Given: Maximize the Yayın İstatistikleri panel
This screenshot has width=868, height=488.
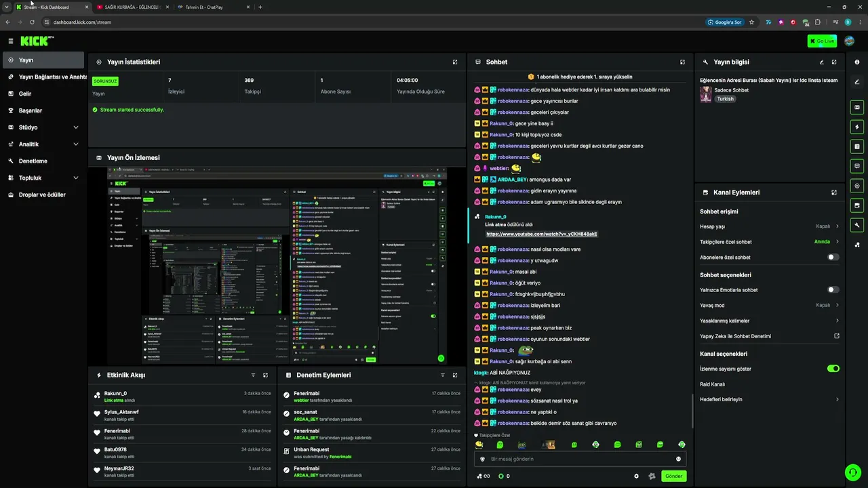Looking at the screenshot, I should tap(455, 62).
